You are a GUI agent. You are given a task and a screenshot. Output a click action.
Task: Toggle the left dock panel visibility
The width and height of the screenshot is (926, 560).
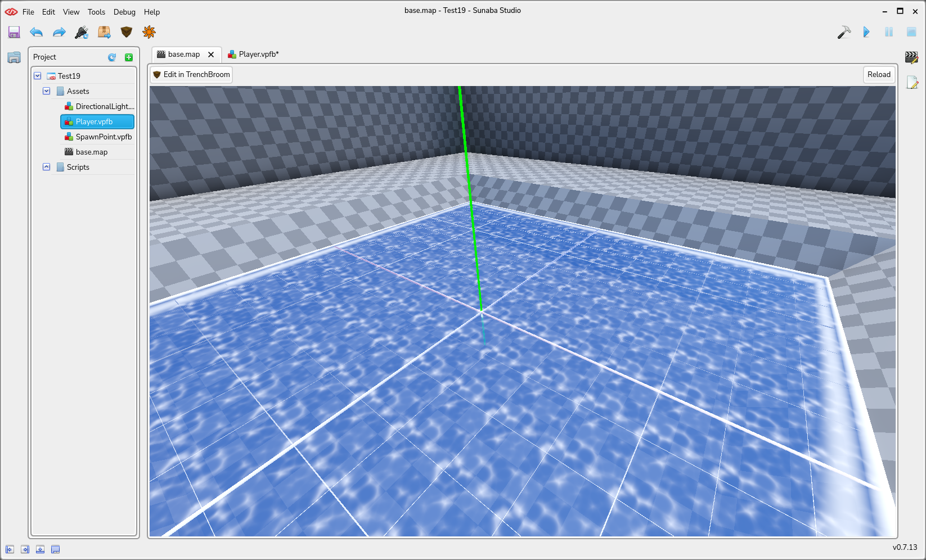pos(10,549)
